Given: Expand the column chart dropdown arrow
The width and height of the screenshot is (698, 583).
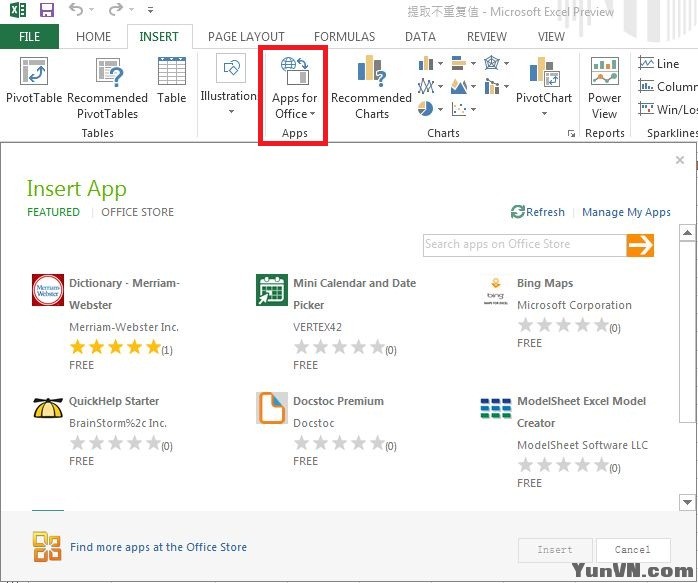Looking at the screenshot, I should [440, 64].
